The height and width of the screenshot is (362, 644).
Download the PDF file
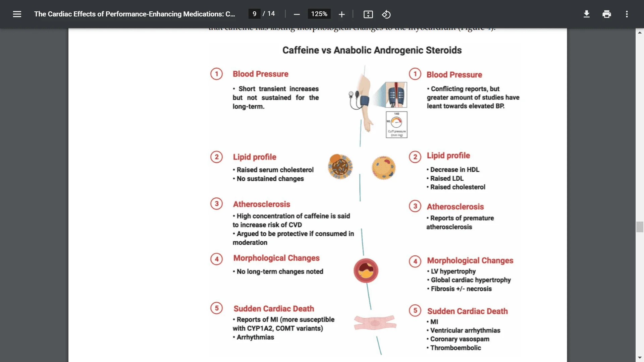[586, 14]
